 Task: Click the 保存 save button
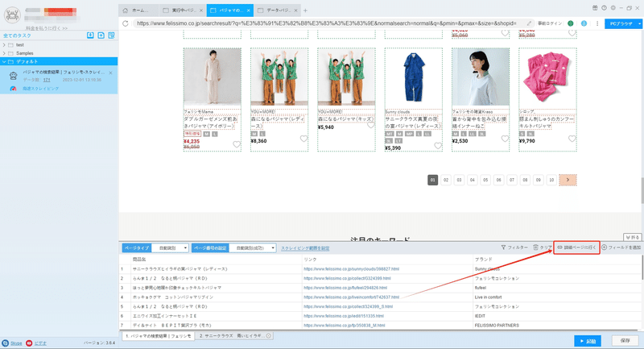pyautogui.click(x=625, y=341)
